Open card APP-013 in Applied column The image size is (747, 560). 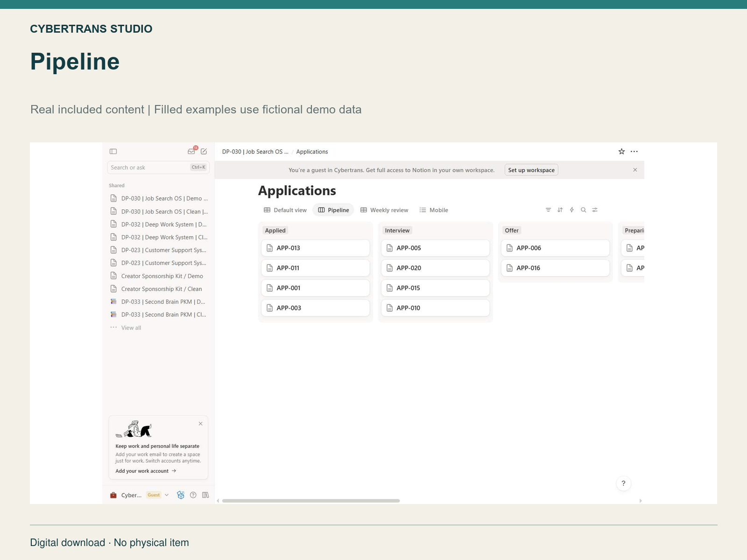[x=316, y=248]
